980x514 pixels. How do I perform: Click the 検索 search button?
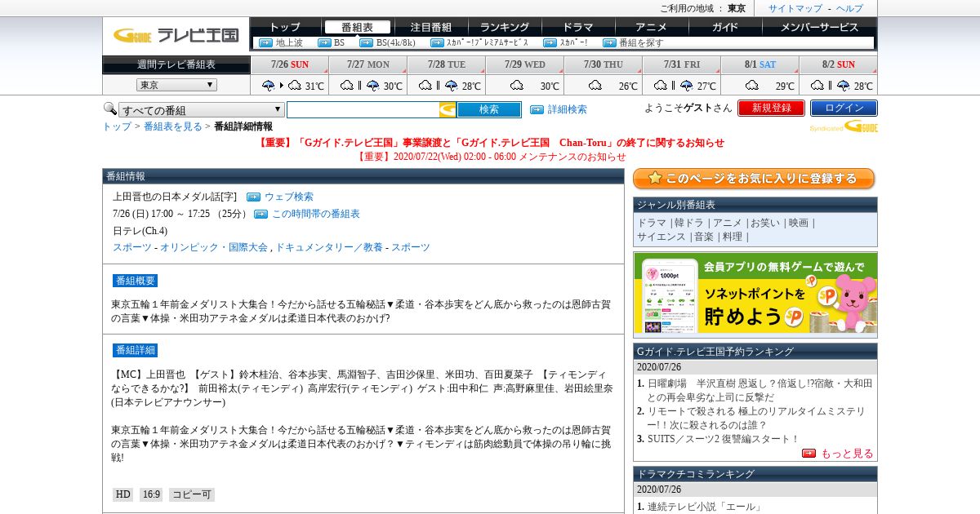click(x=489, y=109)
